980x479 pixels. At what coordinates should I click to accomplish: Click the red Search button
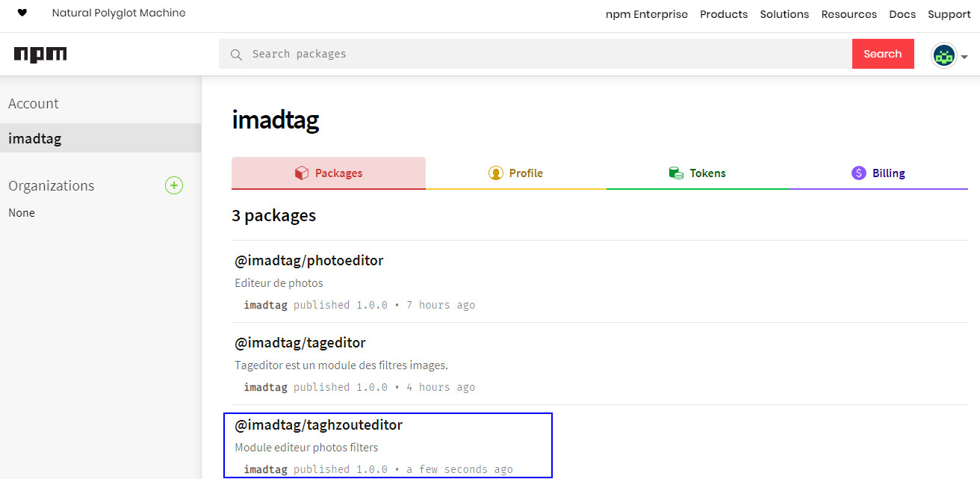[x=883, y=54]
